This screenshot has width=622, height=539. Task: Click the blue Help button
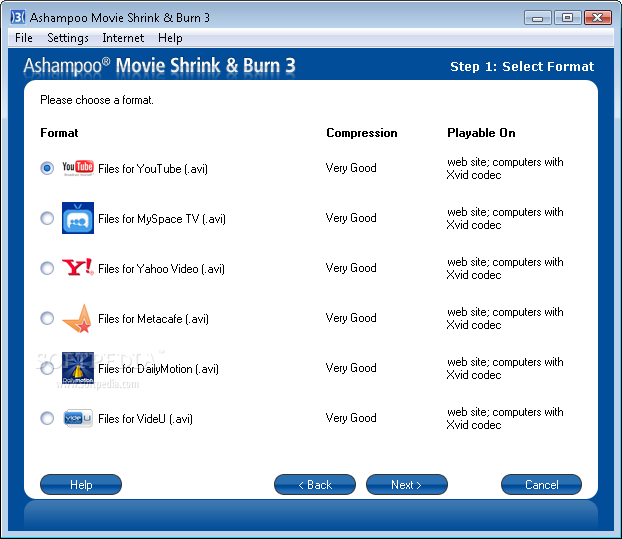point(81,485)
